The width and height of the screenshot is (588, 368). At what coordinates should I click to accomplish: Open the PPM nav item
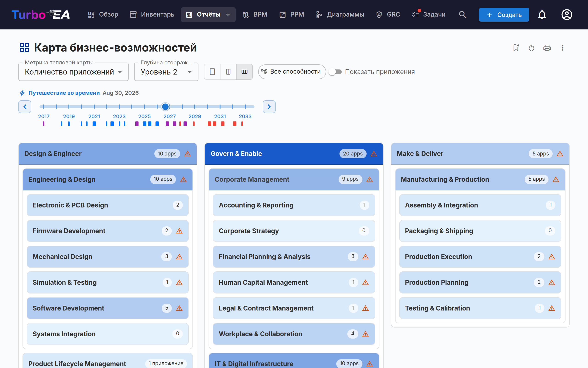click(x=291, y=14)
